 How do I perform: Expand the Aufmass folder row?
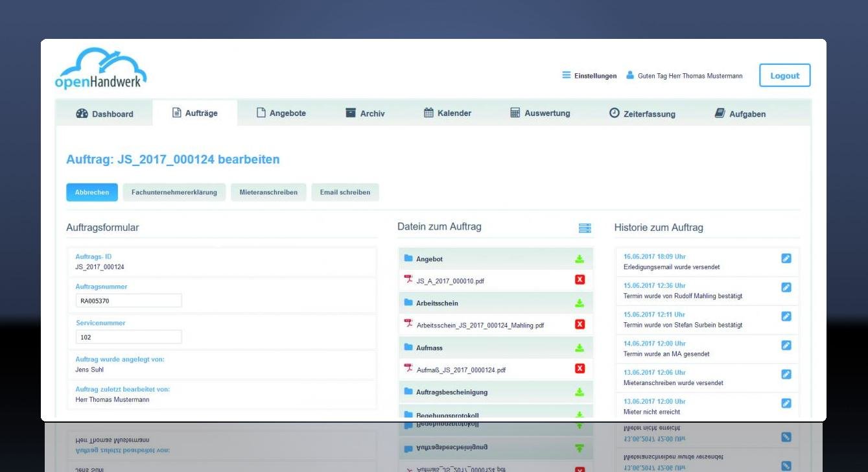pos(496,348)
